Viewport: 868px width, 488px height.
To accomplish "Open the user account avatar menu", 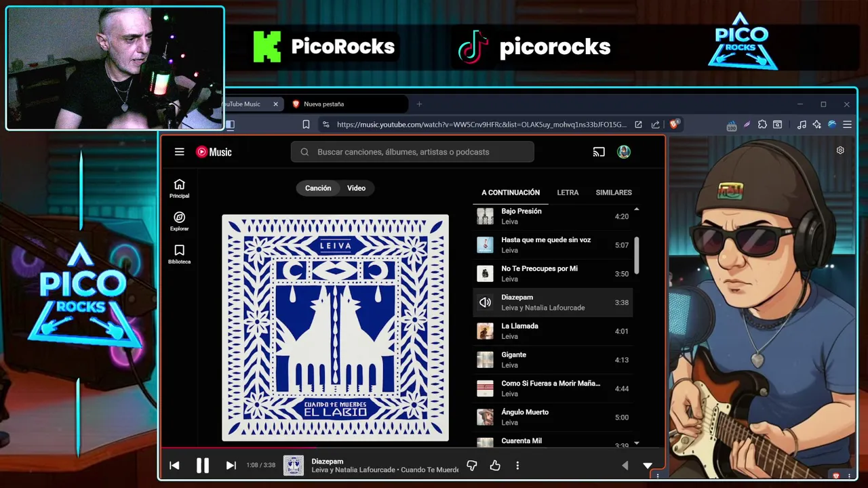I will pos(624,152).
